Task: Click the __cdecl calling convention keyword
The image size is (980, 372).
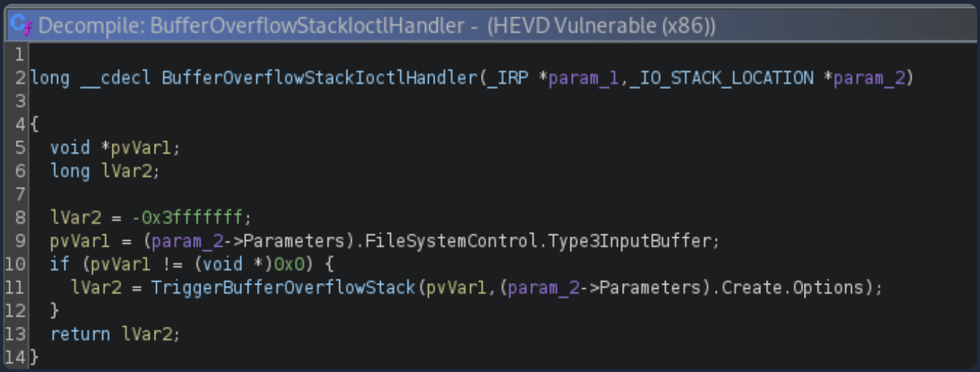Action: tap(115, 77)
